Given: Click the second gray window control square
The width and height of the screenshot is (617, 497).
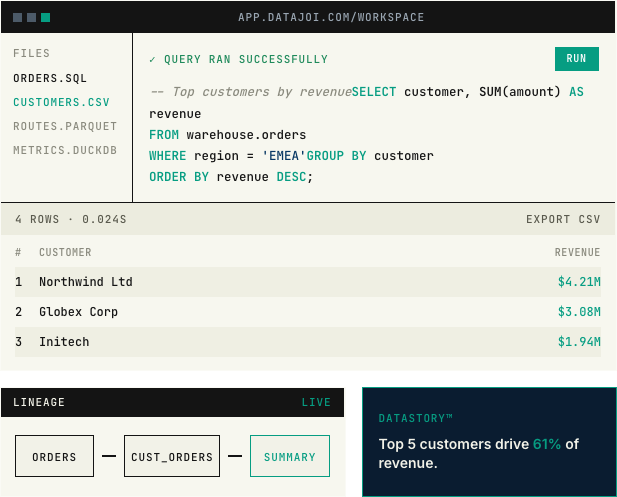Looking at the screenshot, I should 31,17.
